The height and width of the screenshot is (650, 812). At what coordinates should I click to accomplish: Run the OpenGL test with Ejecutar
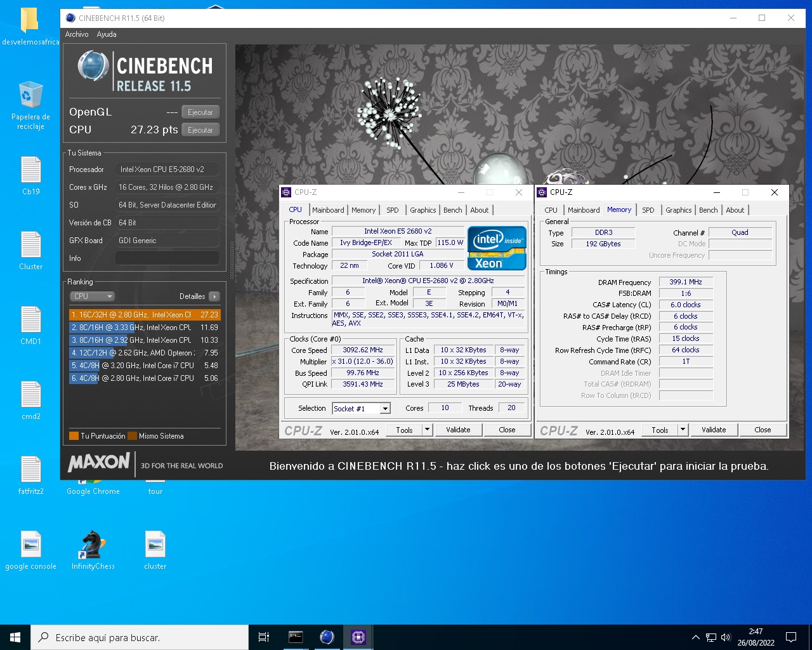(200, 112)
